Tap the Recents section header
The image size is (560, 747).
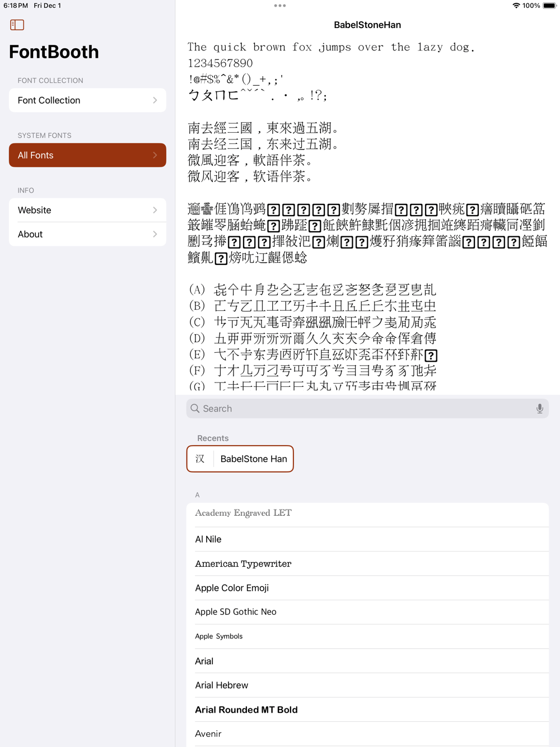213,438
